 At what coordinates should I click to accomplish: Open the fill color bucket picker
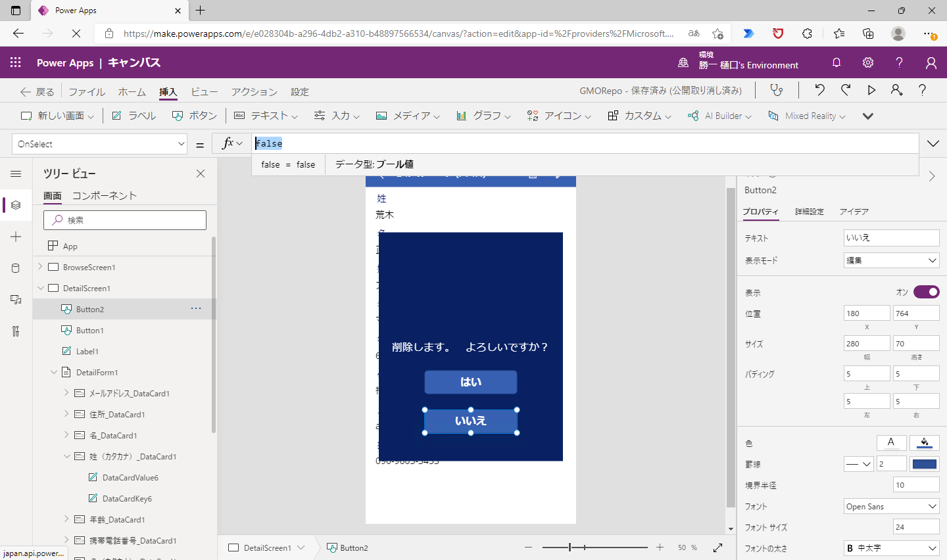(925, 442)
